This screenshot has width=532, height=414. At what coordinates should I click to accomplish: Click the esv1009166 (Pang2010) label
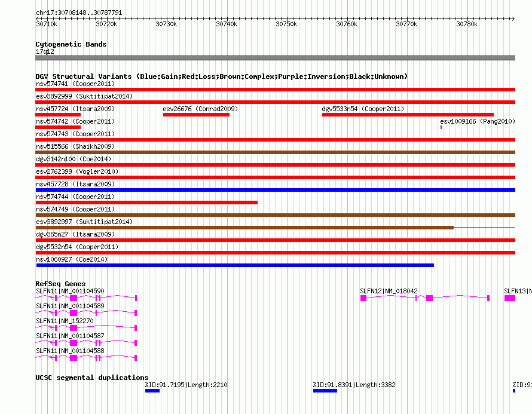tap(478, 121)
